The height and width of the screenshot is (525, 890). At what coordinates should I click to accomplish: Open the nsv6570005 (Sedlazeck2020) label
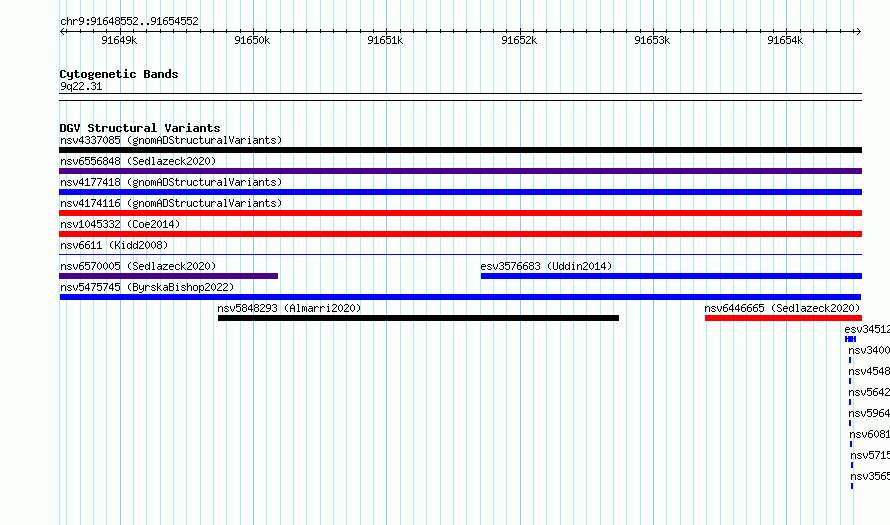(x=138, y=266)
